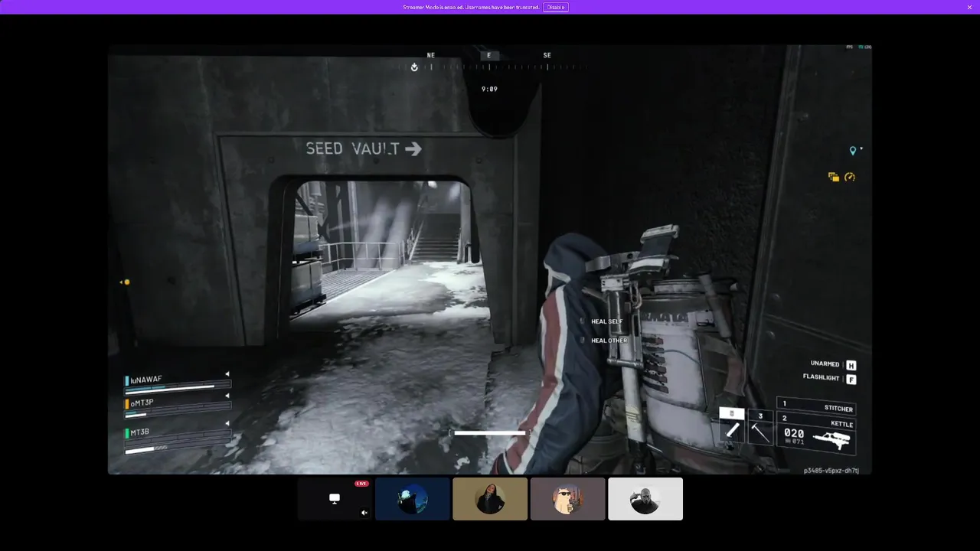Image resolution: width=980 pixels, height=551 pixels.
Task: Click the speaker icon next to oMT3P
Action: [227, 396]
